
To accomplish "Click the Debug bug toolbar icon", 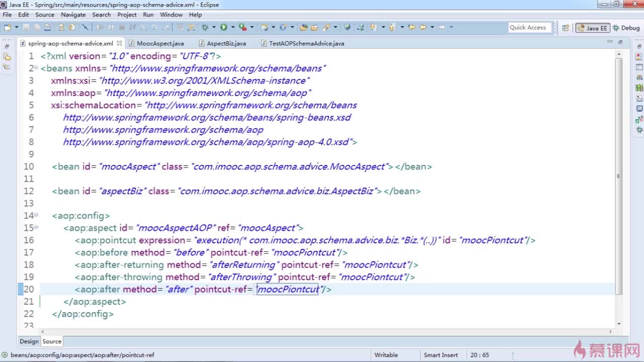I will pyautogui.click(x=205, y=27).
